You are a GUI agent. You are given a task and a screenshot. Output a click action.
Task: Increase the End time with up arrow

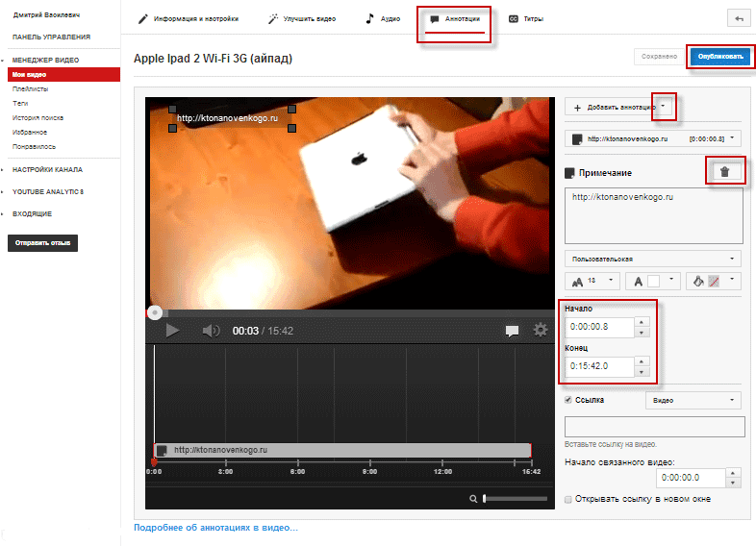coord(642,361)
